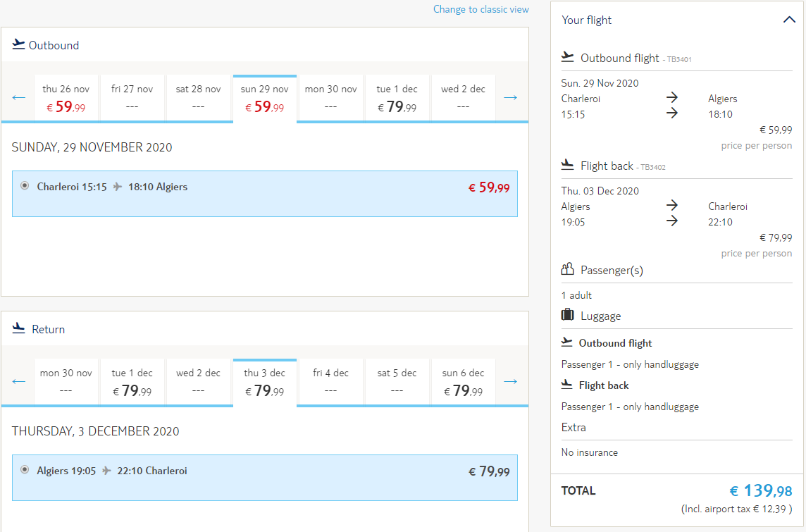
Task: Select outbound date mon 30 nov
Action: pyautogui.click(x=331, y=98)
